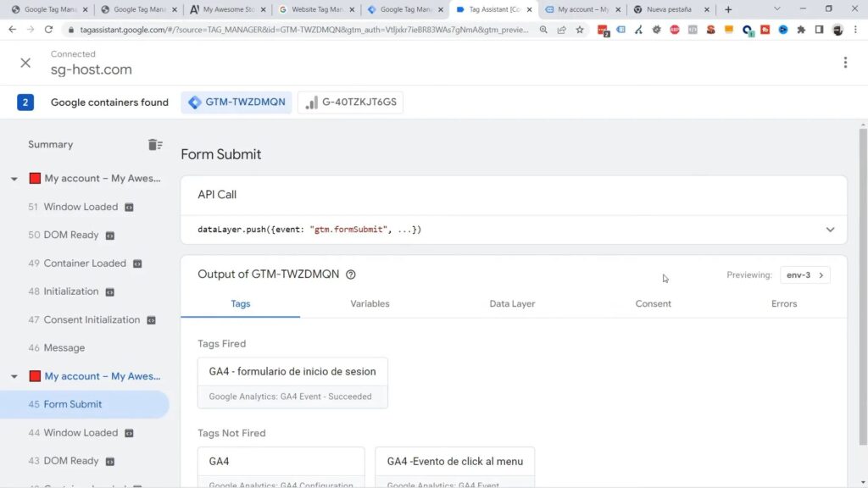This screenshot has height=488, width=868.
Task: Expand the API Call dataLayer.push details
Action: (x=830, y=230)
